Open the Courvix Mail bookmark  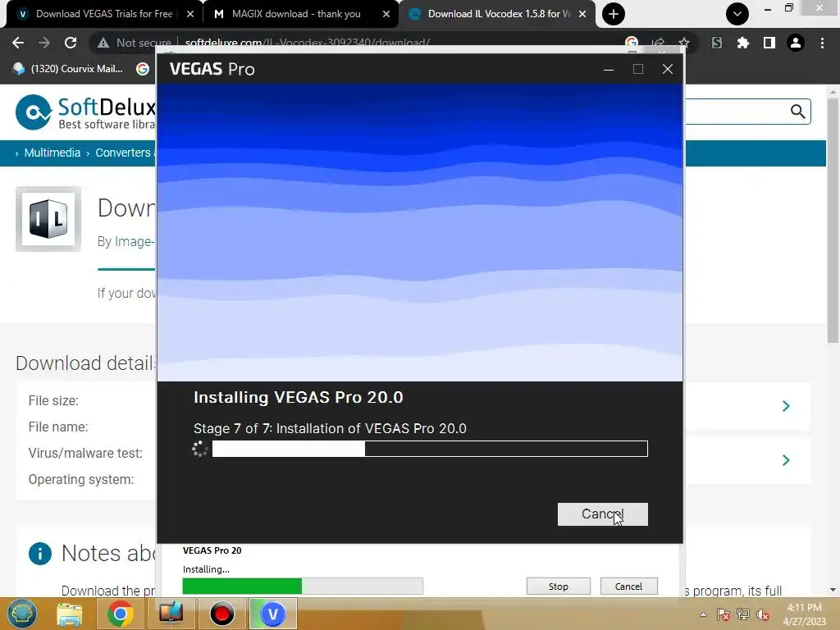coord(69,69)
